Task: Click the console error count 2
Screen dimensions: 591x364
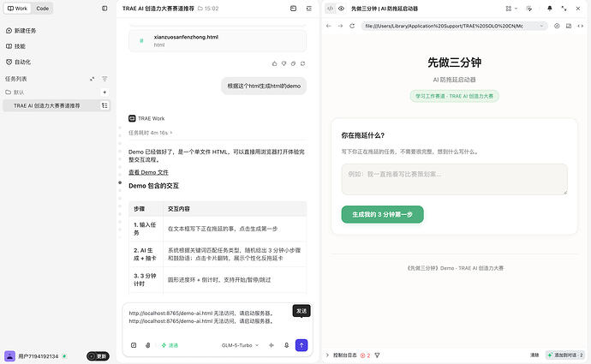Action: tap(365, 355)
